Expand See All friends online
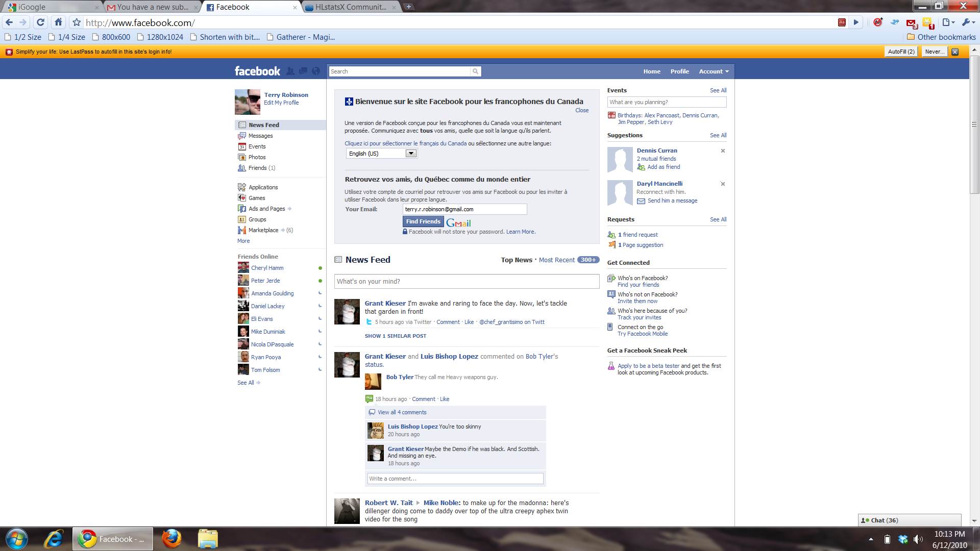The width and height of the screenshot is (980, 551). point(249,383)
